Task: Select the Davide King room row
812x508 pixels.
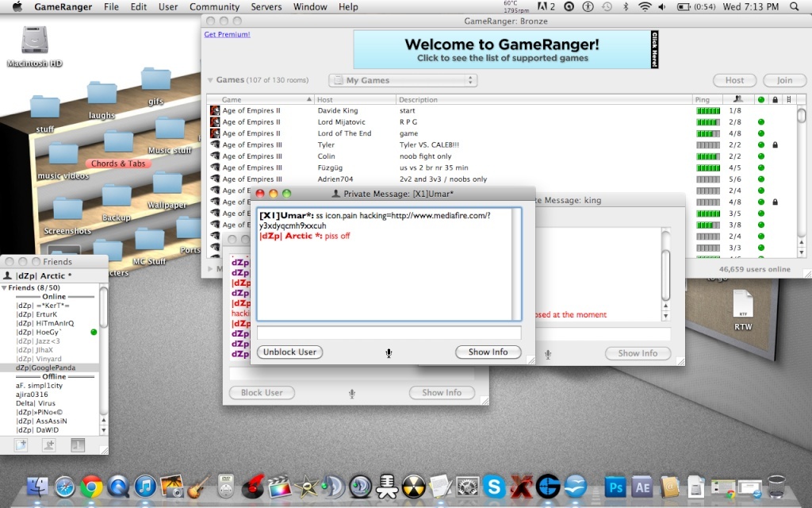Action: click(501, 110)
